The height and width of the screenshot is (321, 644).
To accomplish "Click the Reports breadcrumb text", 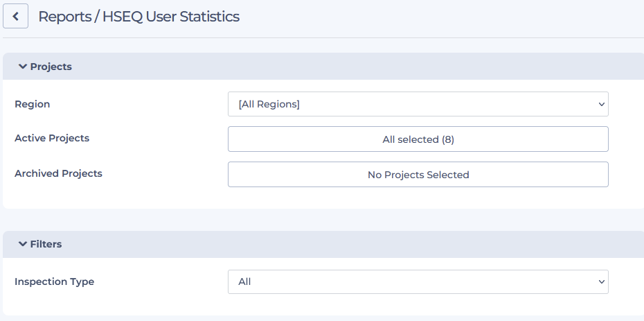I will click(64, 17).
